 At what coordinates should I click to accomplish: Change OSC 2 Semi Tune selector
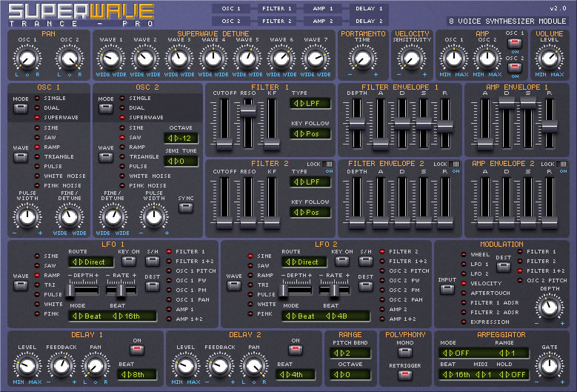point(181,162)
